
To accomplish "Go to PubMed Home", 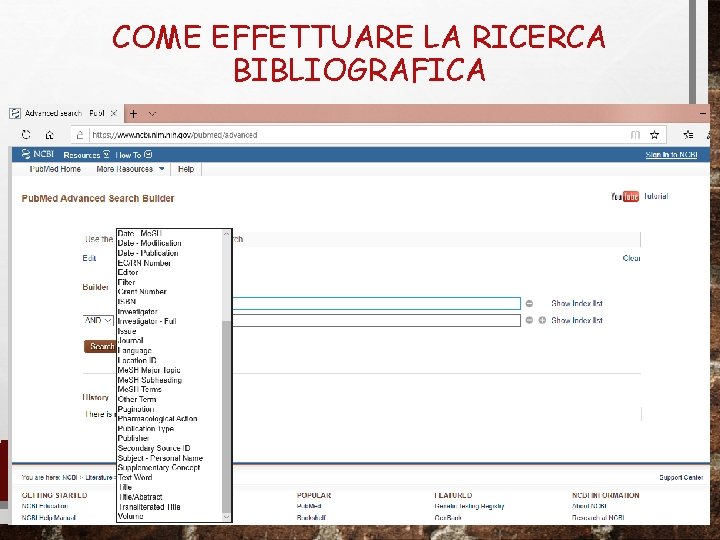I will [x=55, y=169].
